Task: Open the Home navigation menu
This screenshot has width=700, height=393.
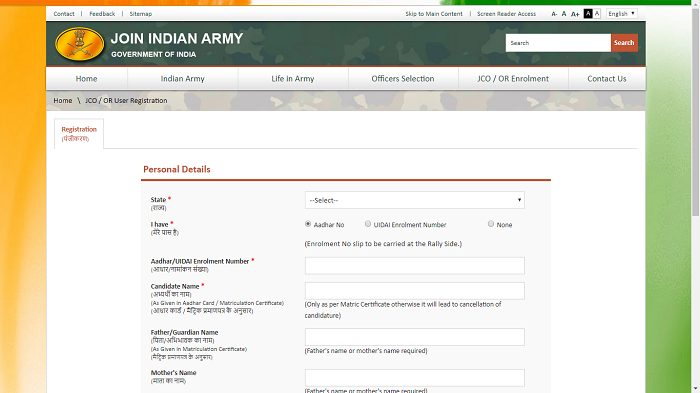Action: [x=87, y=79]
